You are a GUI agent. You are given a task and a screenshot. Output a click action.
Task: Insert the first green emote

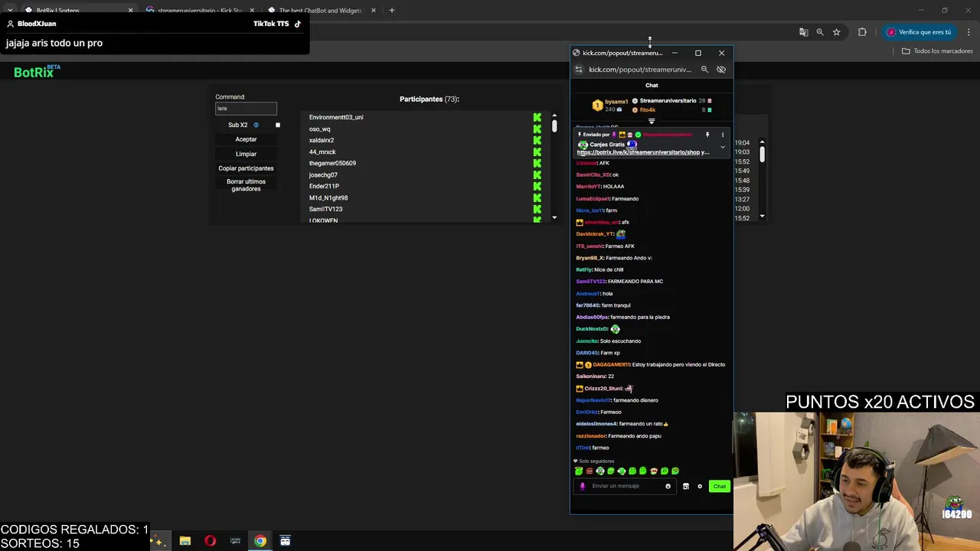point(579,471)
